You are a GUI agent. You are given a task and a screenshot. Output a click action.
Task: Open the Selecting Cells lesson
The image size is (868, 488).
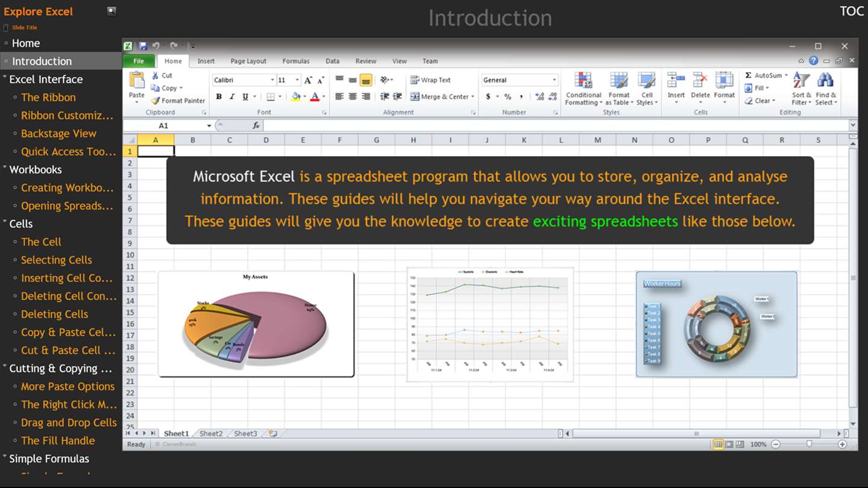point(57,260)
